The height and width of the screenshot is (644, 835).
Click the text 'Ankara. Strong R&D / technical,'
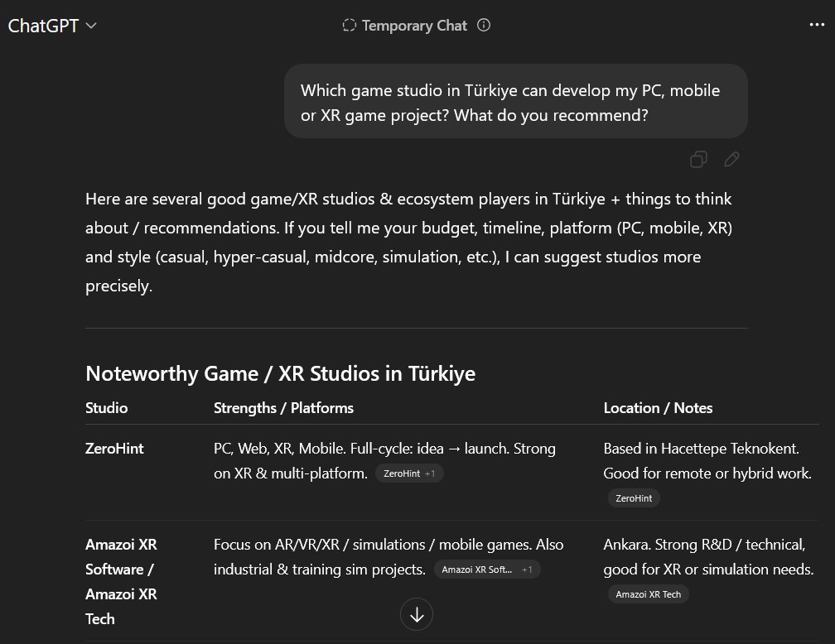point(704,545)
